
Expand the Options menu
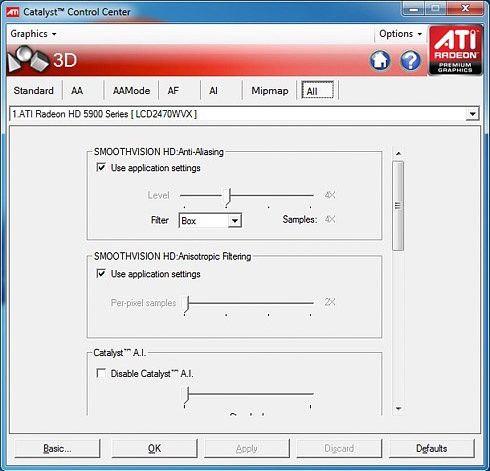click(400, 34)
